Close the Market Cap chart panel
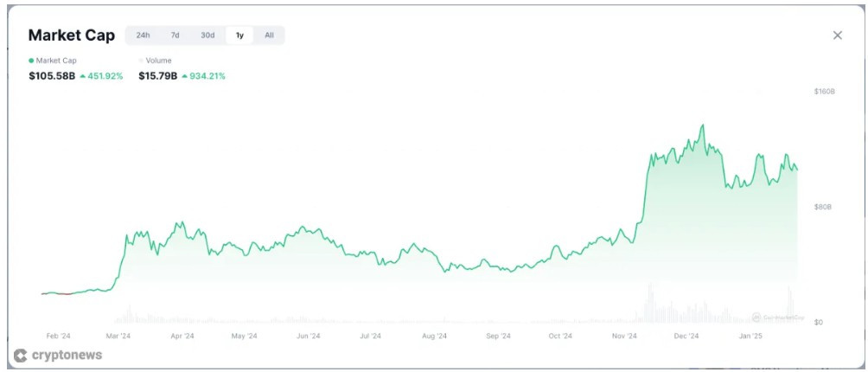Viewport: 868px width, 372px height. point(837,35)
